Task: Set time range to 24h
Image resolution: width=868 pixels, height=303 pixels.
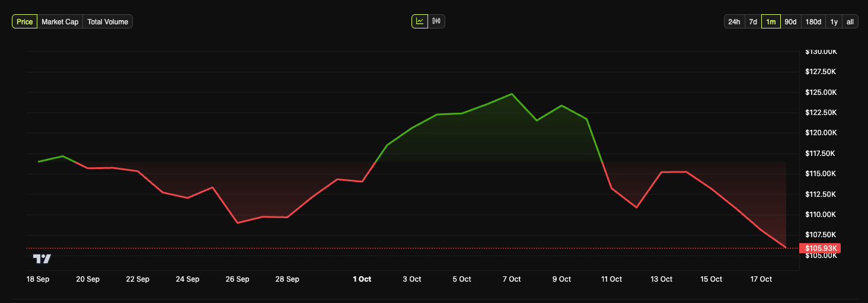Action: coord(734,22)
